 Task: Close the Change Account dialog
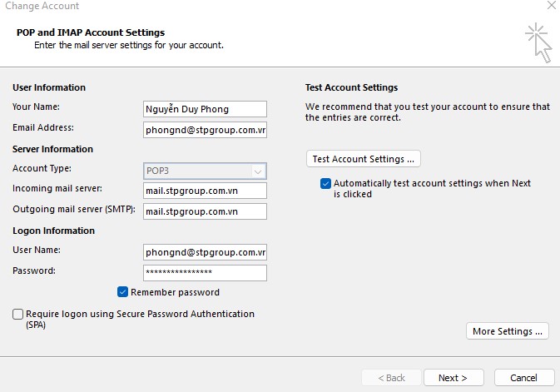[552, 5]
